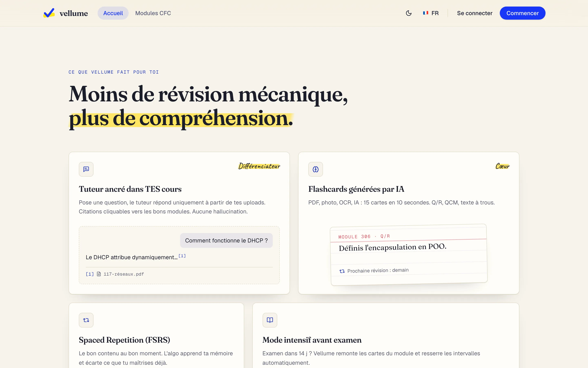Click the repeat icon beside Prochaine révision
Screen dimensions: 588x368
pos(342,271)
